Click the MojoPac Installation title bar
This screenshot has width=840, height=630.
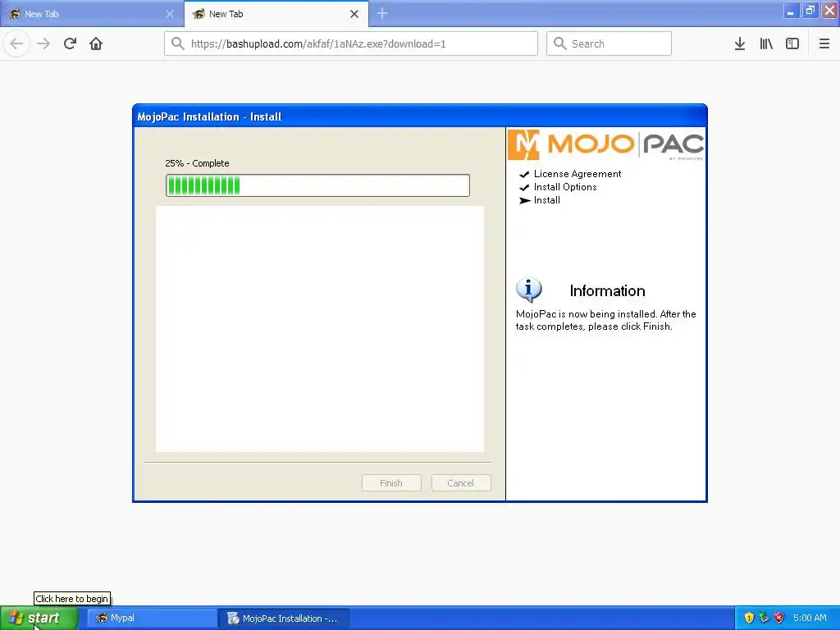click(x=419, y=116)
